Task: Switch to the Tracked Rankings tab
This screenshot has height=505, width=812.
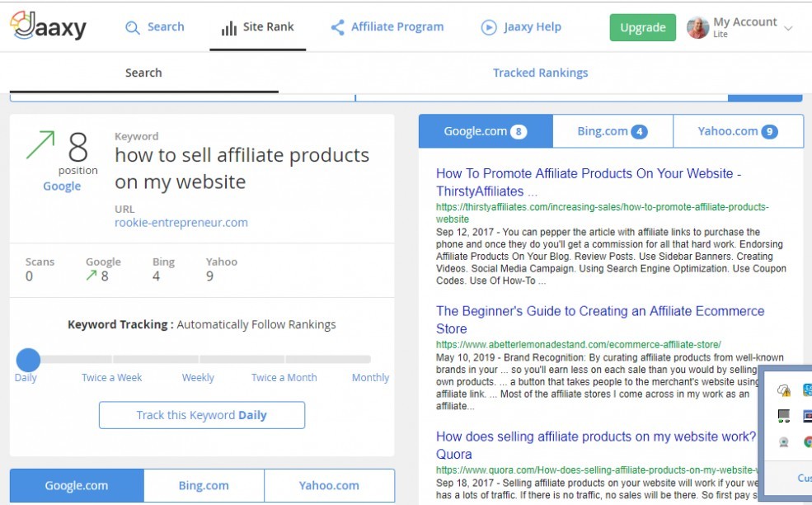Action: click(540, 73)
